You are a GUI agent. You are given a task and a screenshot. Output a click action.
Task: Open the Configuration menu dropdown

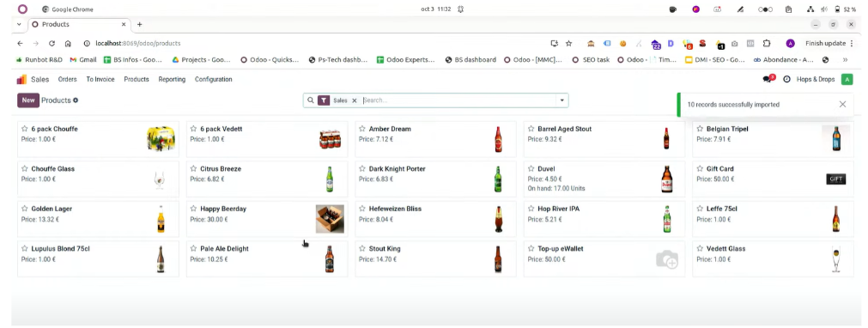click(213, 79)
